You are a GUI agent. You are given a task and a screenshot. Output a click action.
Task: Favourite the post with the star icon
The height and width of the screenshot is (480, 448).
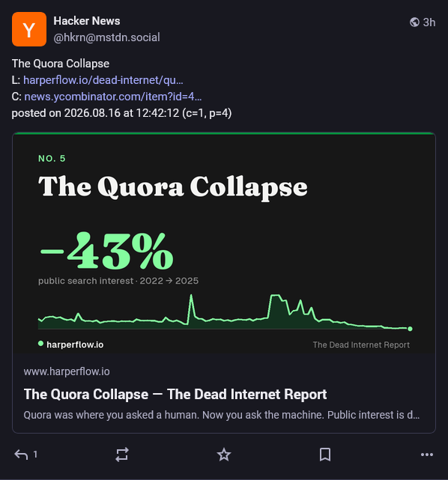tap(224, 455)
